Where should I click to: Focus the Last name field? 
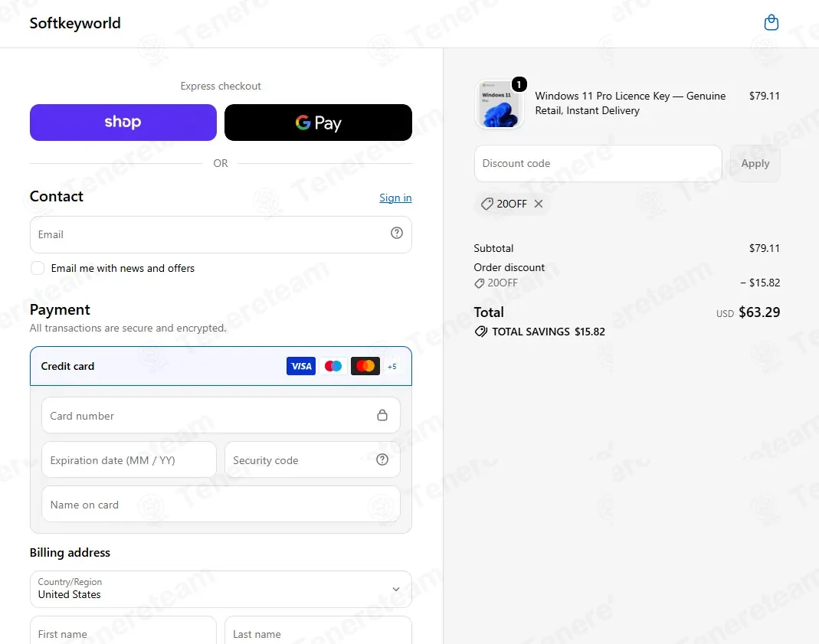point(318,632)
